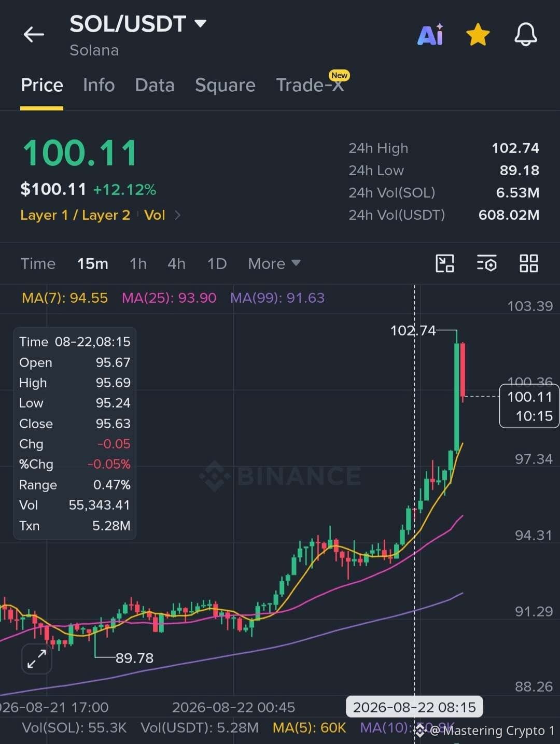This screenshot has width=560, height=744.
Task: Click the 24h Vol(SOL) value 6.53M
Action: (x=517, y=193)
